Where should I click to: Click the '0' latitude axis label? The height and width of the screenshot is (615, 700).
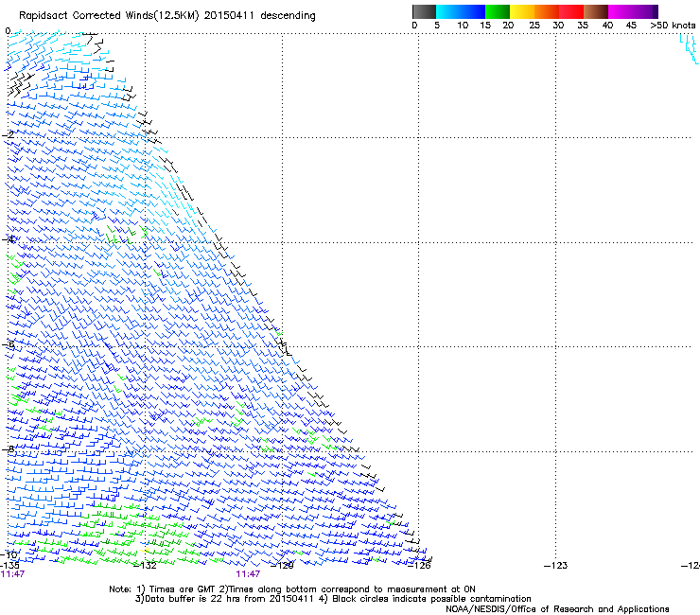[8, 31]
